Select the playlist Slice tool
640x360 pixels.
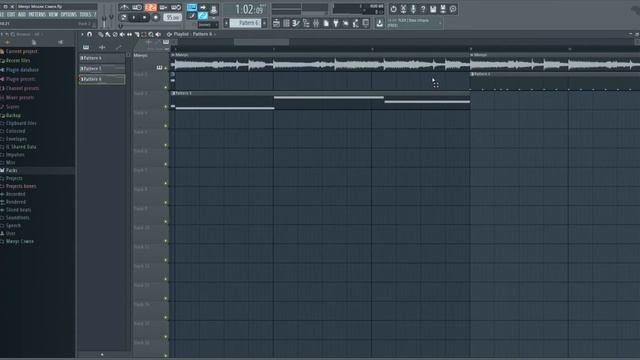[x=137, y=34]
